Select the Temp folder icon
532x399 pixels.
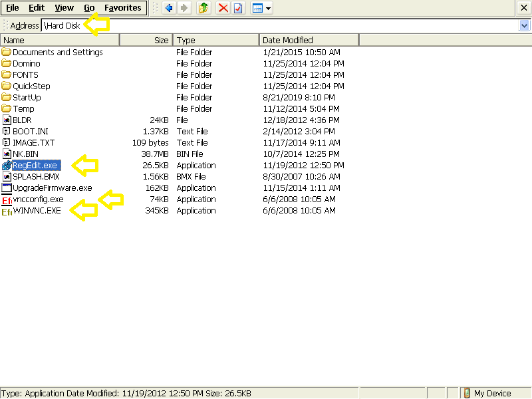pos(6,108)
